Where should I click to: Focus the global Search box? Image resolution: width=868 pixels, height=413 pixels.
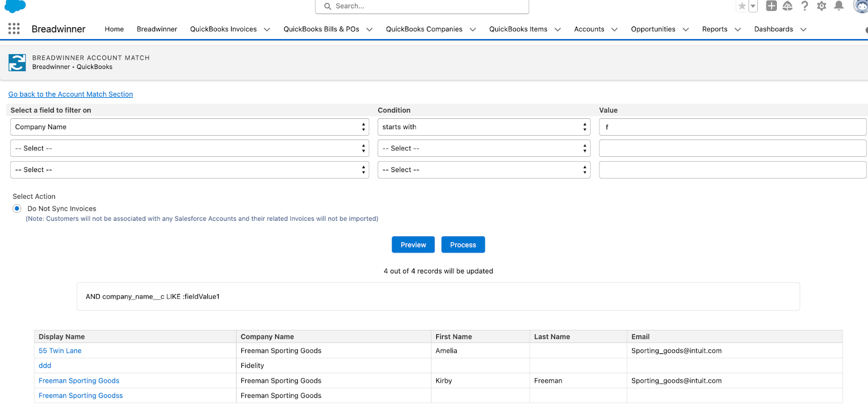click(422, 7)
